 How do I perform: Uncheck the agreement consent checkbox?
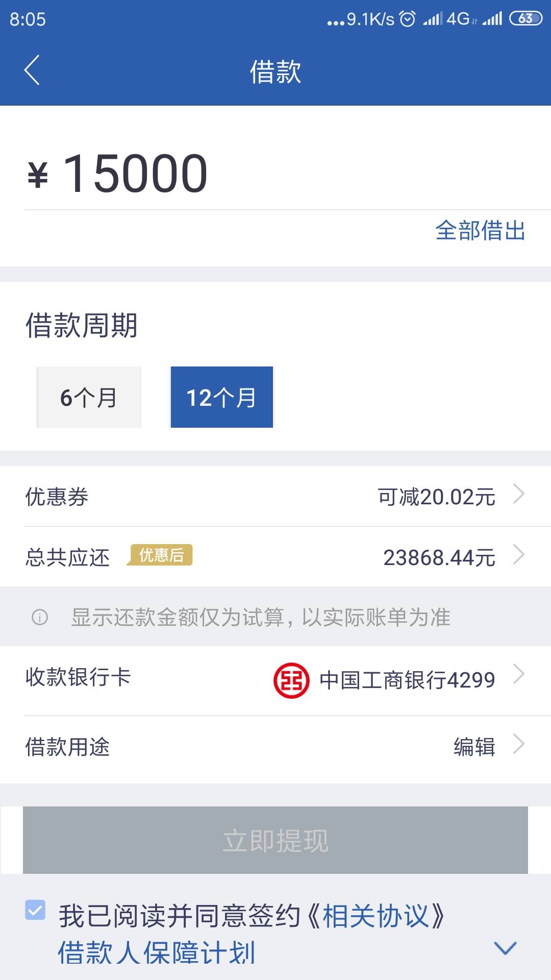(35, 910)
